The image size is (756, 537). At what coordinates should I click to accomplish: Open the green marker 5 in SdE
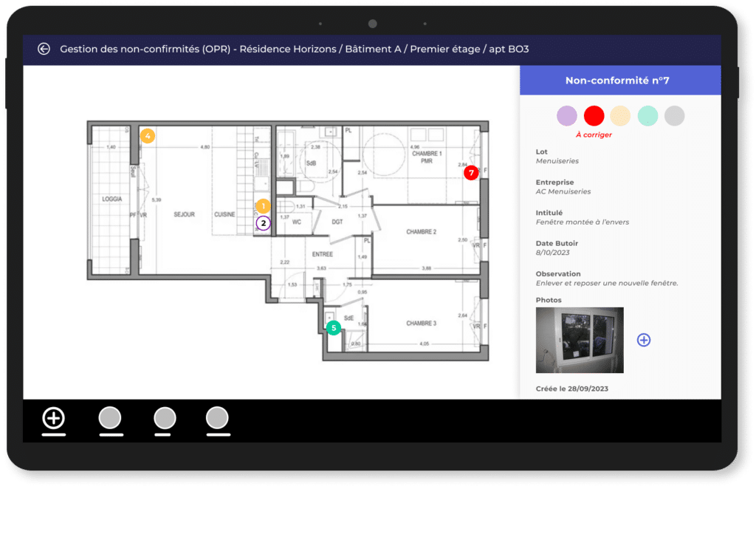334,328
